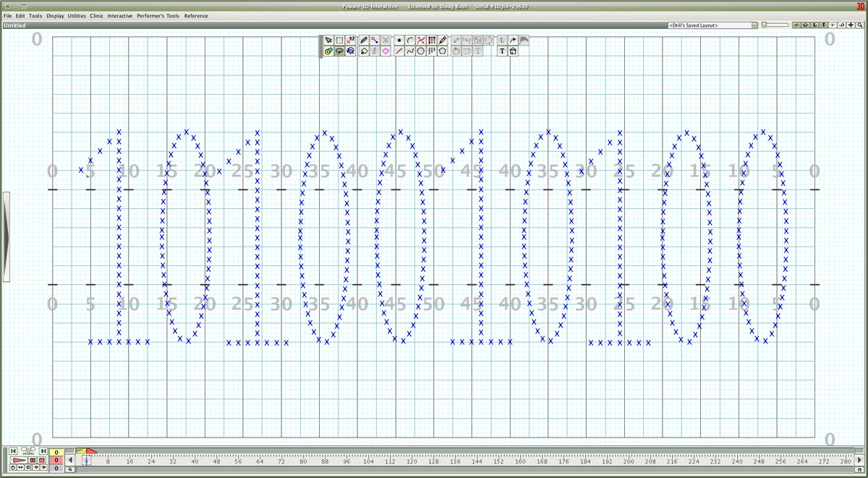The height and width of the screenshot is (478, 868).
Task: Open the Performer's Tools menu
Action: (158, 16)
